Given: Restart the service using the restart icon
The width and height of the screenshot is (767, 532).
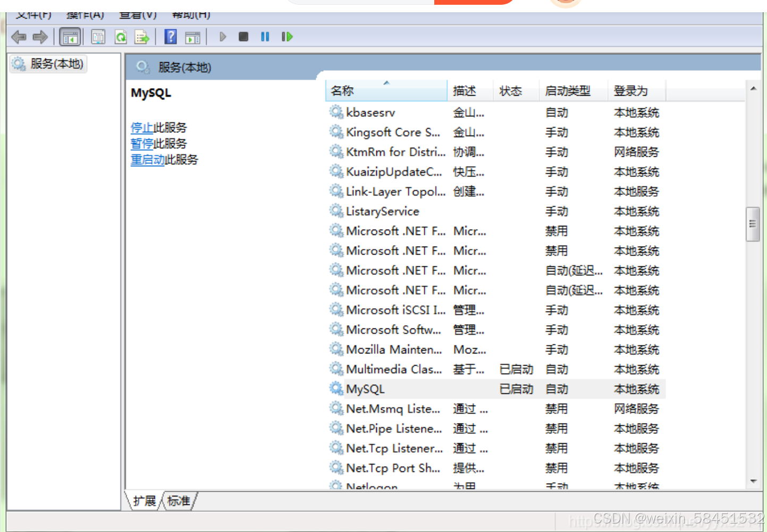Looking at the screenshot, I should 286,37.
